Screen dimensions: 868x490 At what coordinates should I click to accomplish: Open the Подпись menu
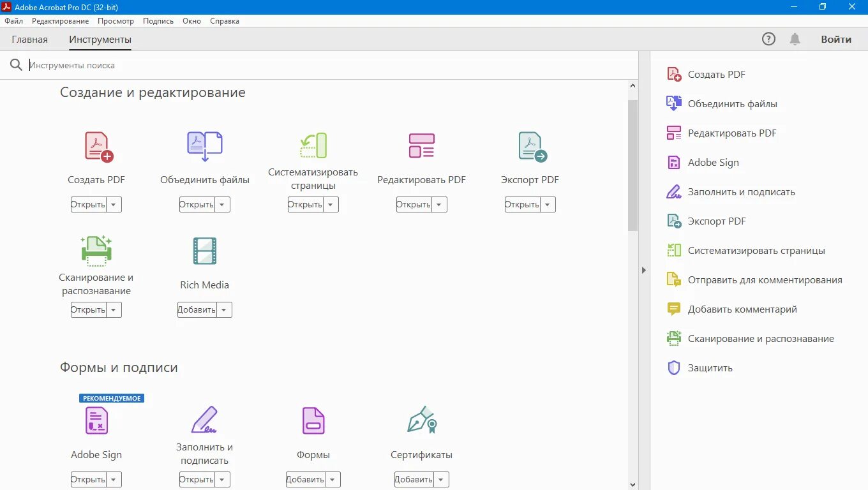point(158,21)
